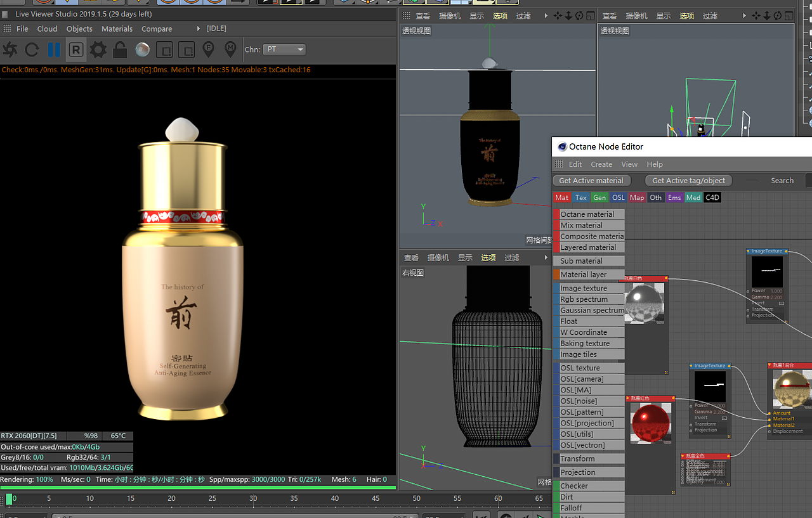
Task: Open the Materials menu in Live Viewer
Action: [117, 29]
